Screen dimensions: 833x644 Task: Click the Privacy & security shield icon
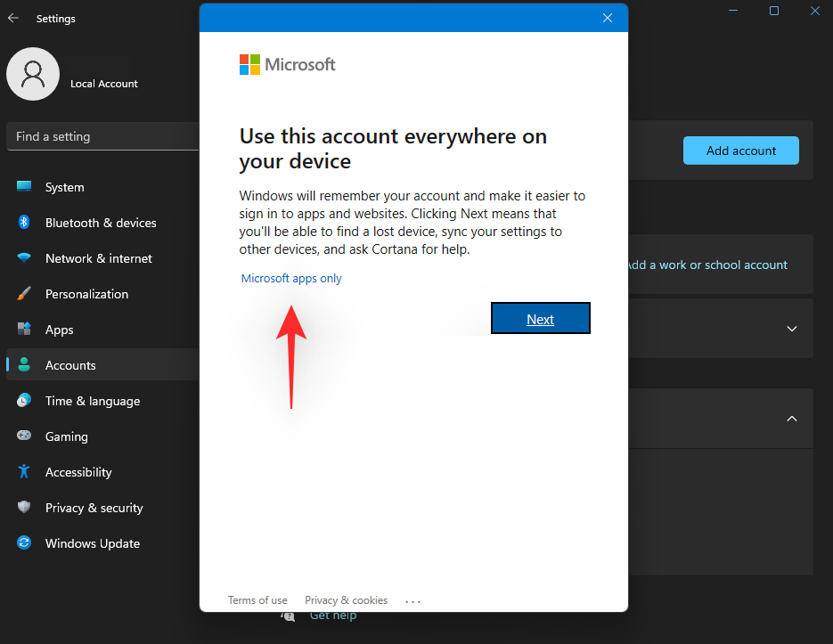24,508
